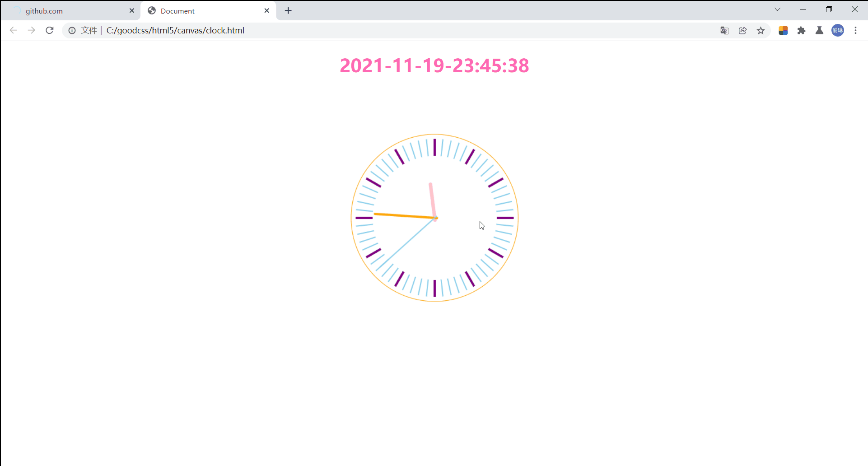
Task: Open the Extensions puzzle-piece icon
Action: [x=802, y=30]
